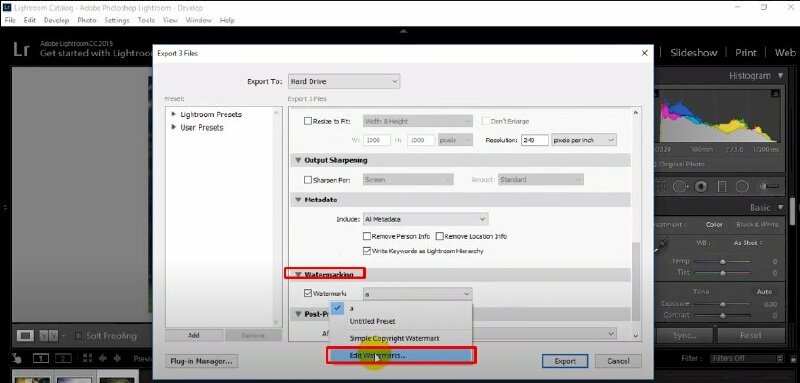Click the go forward arrow in filmstrip bar
This screenshot has height=383, width=800.
tap(117, 359)
